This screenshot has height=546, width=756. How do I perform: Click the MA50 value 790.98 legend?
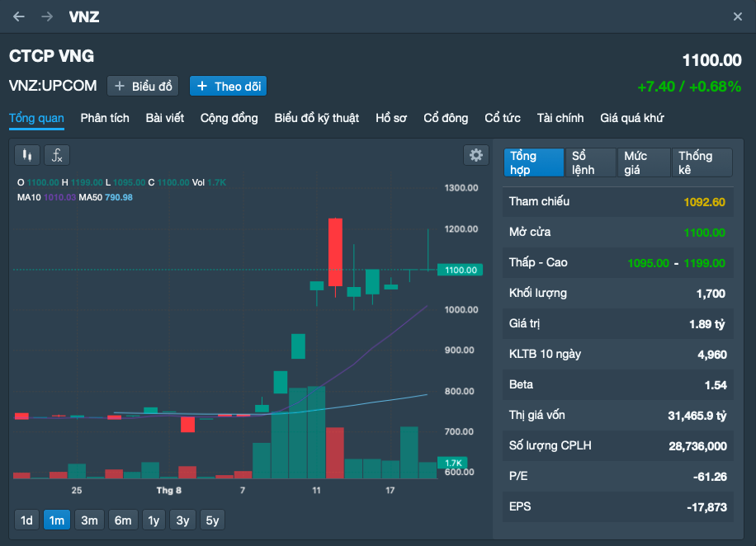[x=119, y=197]
